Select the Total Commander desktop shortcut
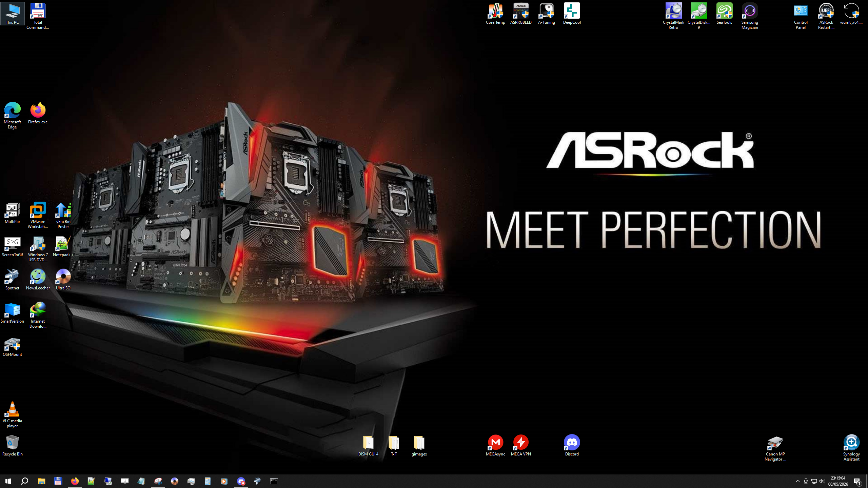 pos(38,16)
